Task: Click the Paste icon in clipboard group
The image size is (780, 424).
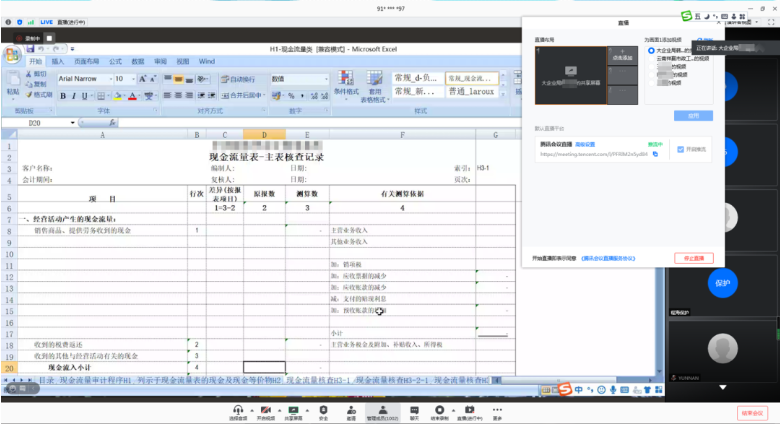Action: 13,81
